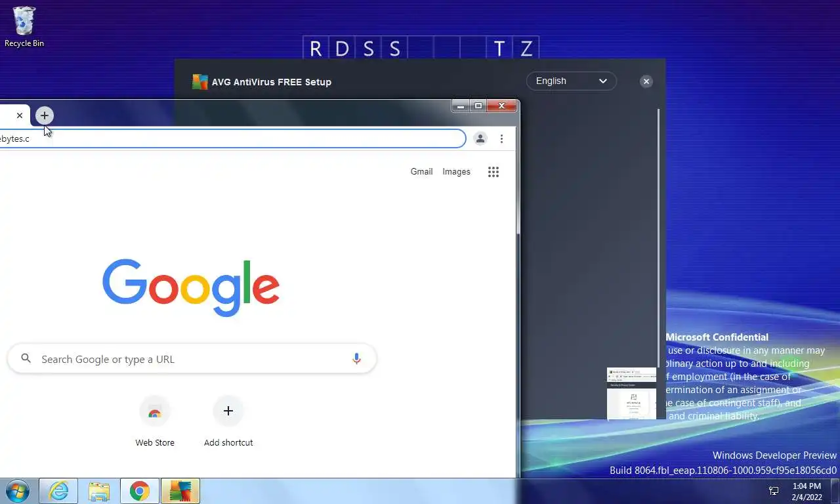
Task: Focus the Search Google or type a URL box
Action: (192, 359)
